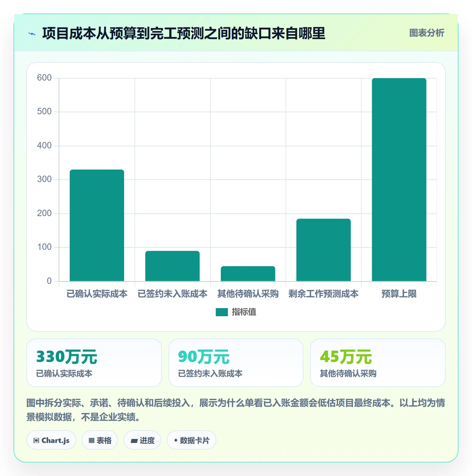Click the 预算上限 bar in chart

399,180
